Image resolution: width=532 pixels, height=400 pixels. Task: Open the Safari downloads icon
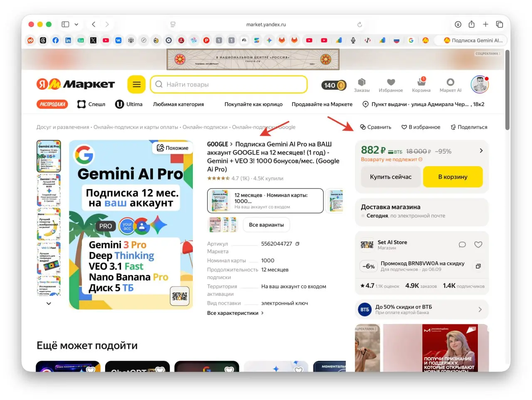(x=458, y=25)
